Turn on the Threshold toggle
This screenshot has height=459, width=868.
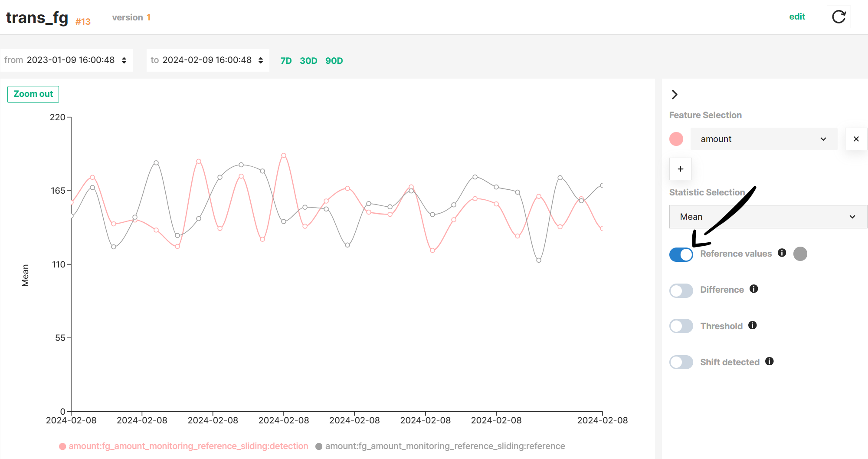(681, 326)
